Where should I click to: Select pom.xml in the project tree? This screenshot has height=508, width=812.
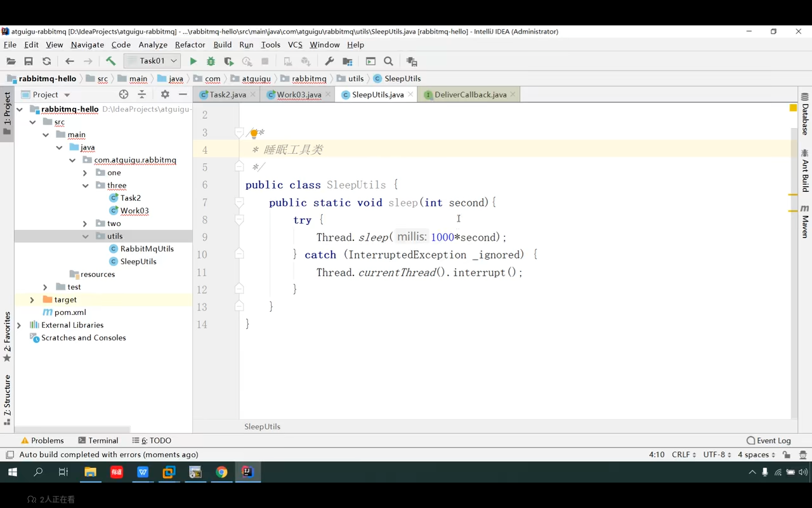(x=64, y=312)
